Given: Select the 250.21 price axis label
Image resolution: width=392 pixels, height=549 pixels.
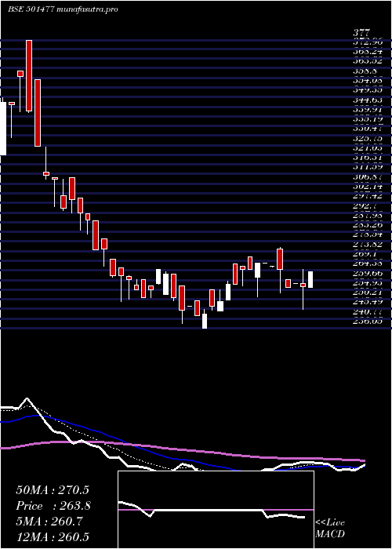Looking at the screenshot, I should pyautogui.click(x=367, y=293).
